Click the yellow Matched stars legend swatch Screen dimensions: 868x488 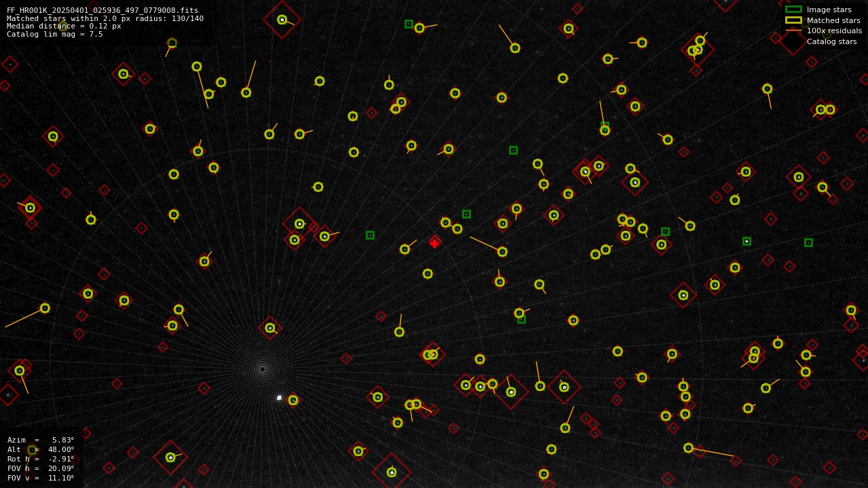coord(793,20)
